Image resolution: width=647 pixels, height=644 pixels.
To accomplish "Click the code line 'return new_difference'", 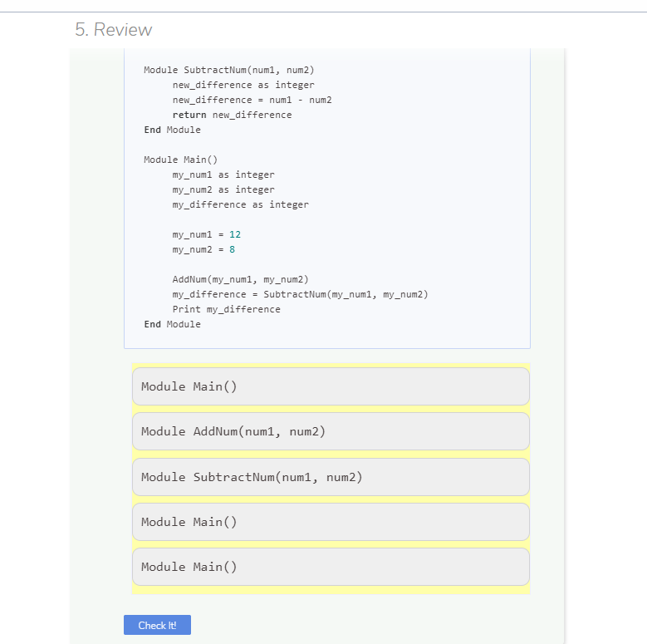I will pyautogui.click(x=232, y=115).
